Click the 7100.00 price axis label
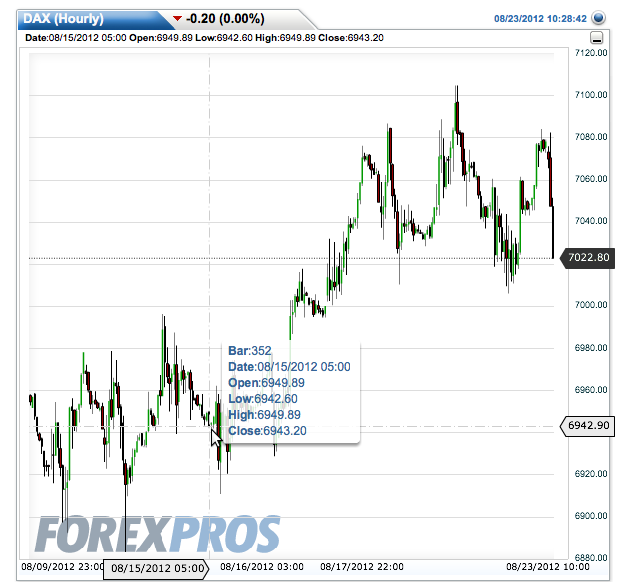 591,95
